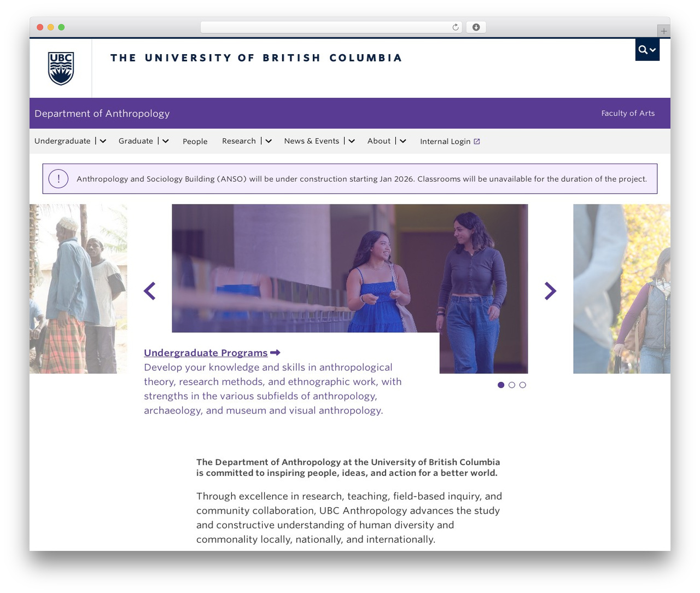Click the UBC crest logo
Screen dimensions: 700x593
pyautogui.click(x=61, y=68)
